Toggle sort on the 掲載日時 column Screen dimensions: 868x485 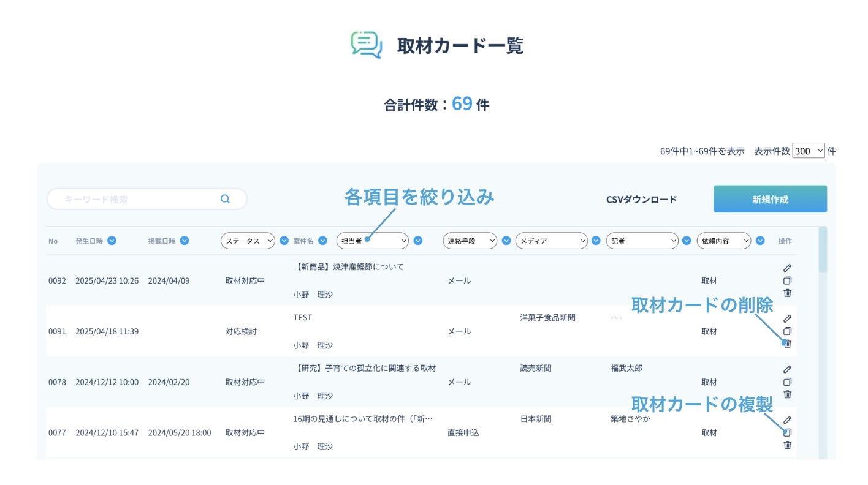[185, 241]
